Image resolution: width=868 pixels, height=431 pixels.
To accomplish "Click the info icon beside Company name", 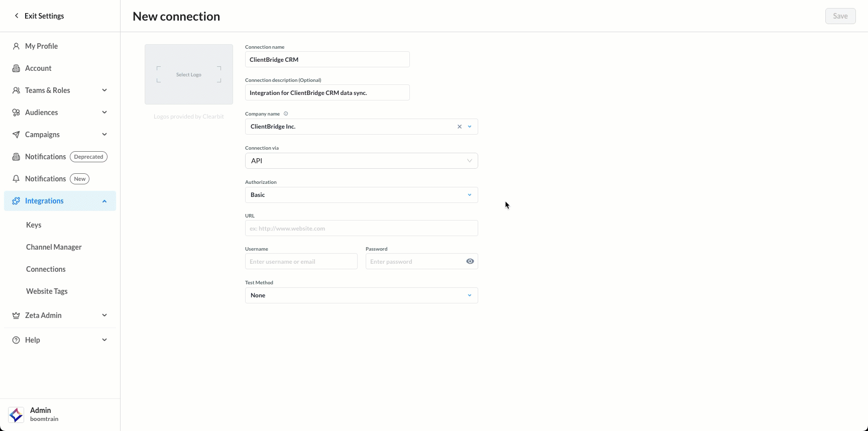I will tap(286, 114).
